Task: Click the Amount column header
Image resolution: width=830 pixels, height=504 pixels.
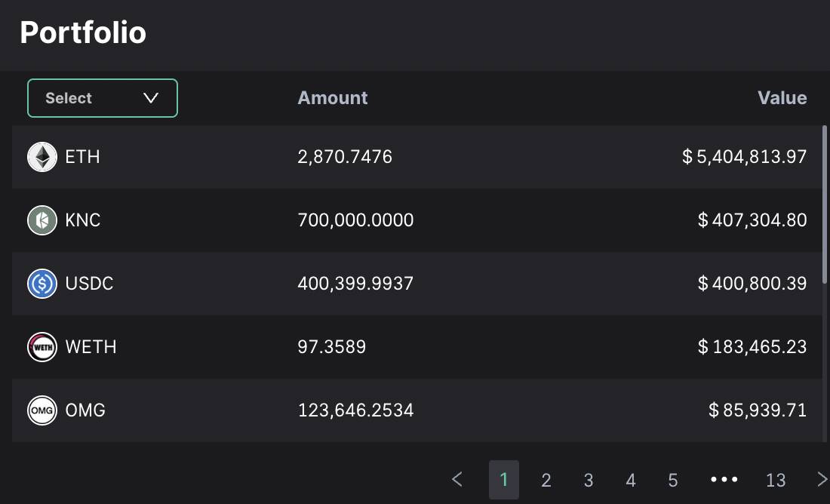Action: tap(333, 98)
